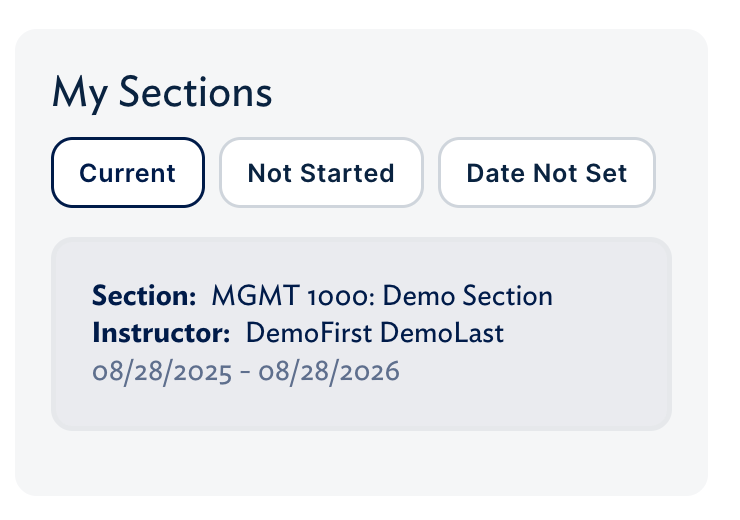This screenshot has width=740, height=520.
Task: Click the end date 08/28/2026
Action: coord(329,371)
